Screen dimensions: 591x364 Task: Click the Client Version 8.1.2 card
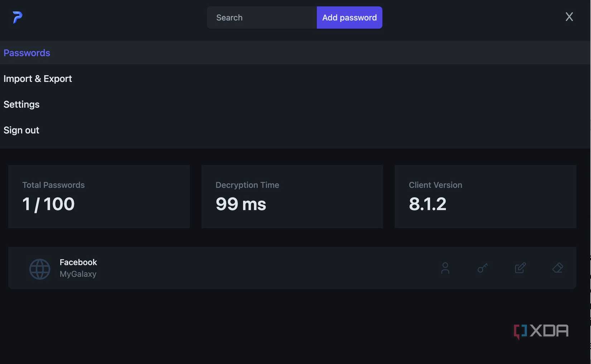pos(485,196)
